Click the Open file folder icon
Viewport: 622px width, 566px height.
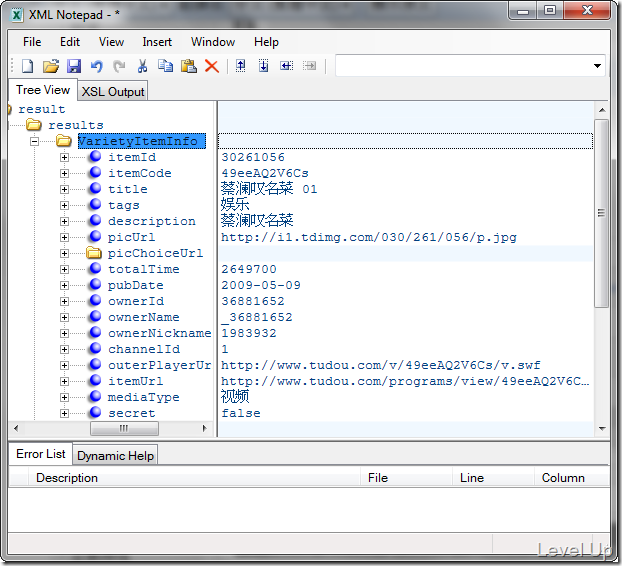pyautogui.click(x=51, y=66)
